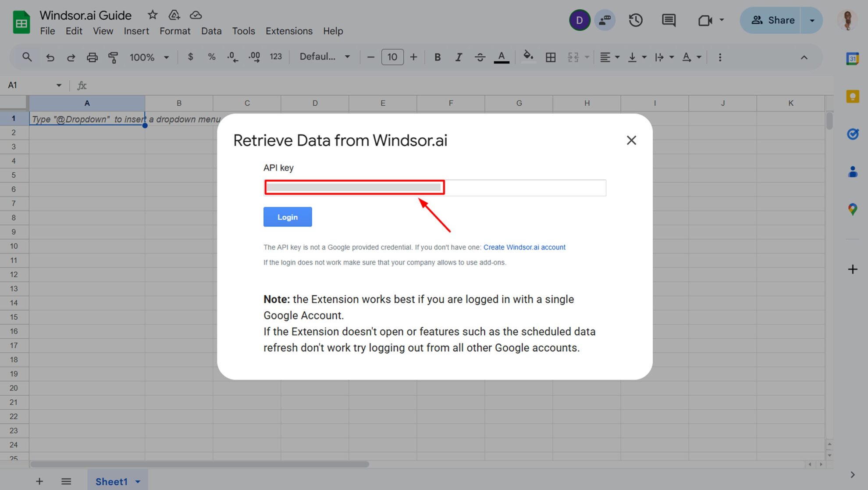
Task: Activate the paint format tool
Action: 113,57
